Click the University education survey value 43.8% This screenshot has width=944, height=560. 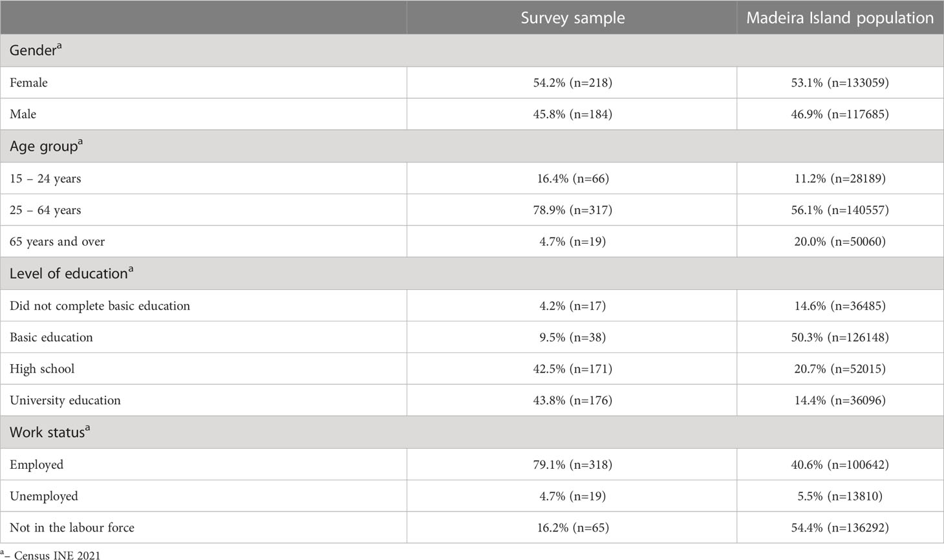click(572, 400)
